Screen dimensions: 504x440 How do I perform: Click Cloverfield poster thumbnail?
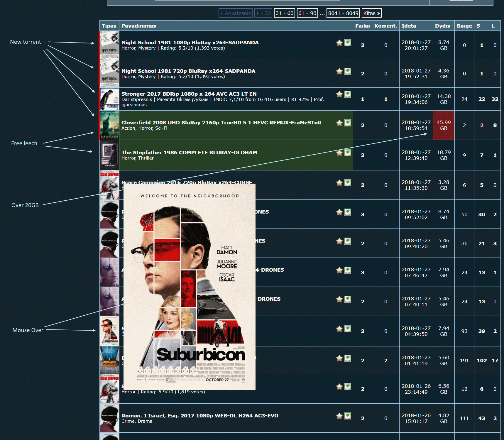pyautogui.click(x=109, y=125)
